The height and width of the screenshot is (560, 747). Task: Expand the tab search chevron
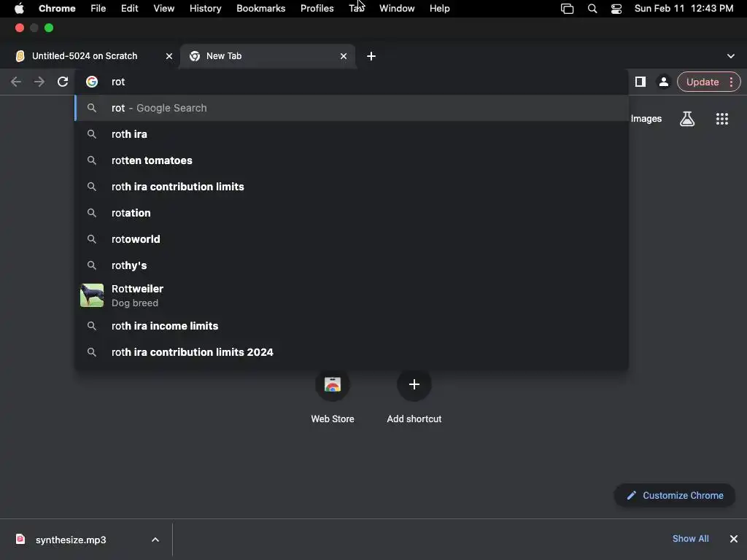pos(730,56)
